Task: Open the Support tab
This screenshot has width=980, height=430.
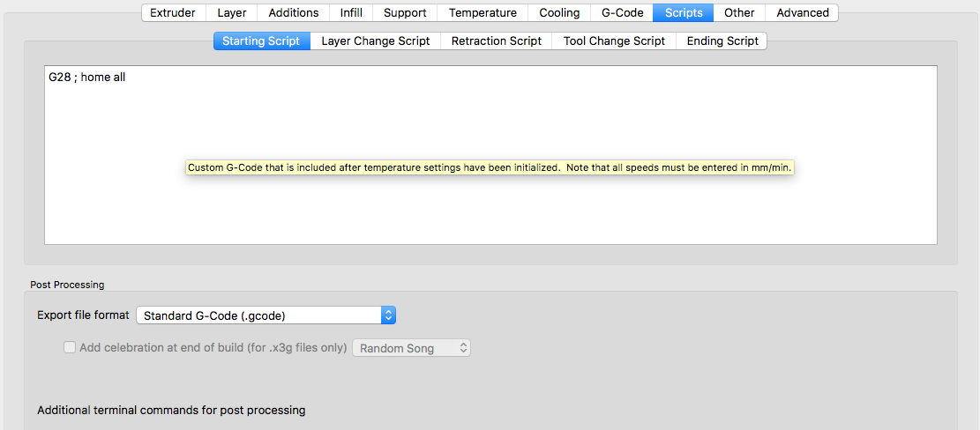Action: [x=404, y=12]
